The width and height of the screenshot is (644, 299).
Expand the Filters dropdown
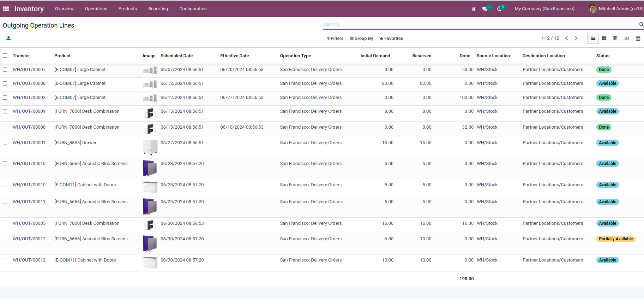(335, 39)
